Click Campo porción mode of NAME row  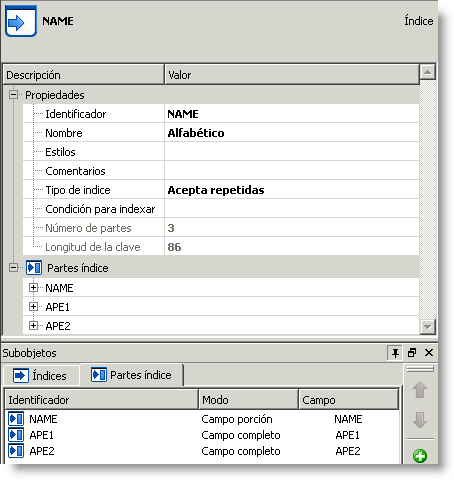[x=237, y=419]
